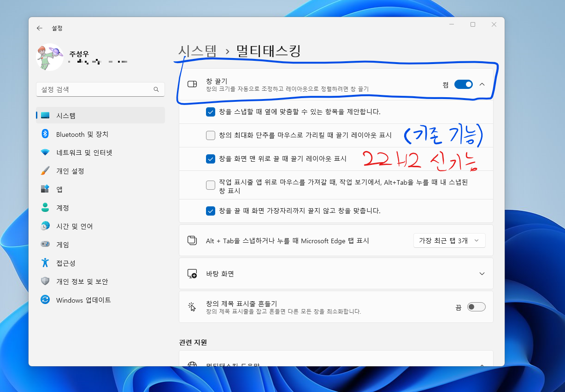Select 접근성 in sidebar
Viewport: 565px width, 392px height.
pyautogui.click(x=100, y=263)
